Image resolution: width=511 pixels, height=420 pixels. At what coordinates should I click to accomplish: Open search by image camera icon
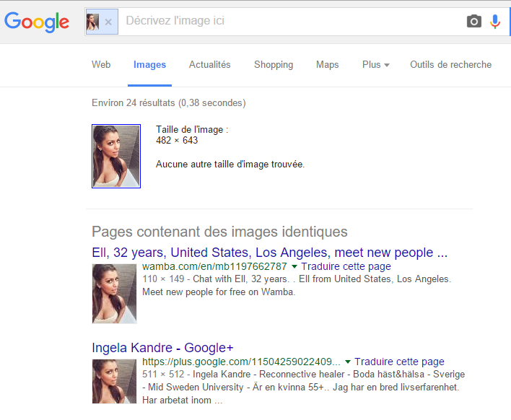pyautogui.click(x=474, y=22)
